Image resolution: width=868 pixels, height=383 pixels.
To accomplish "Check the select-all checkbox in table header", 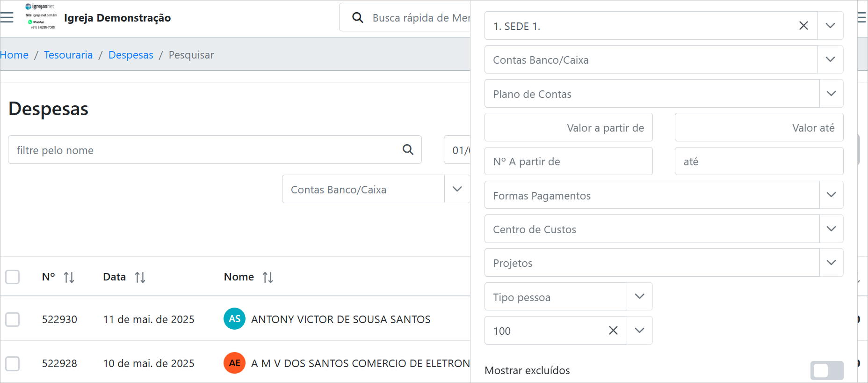I will [13, 277].
